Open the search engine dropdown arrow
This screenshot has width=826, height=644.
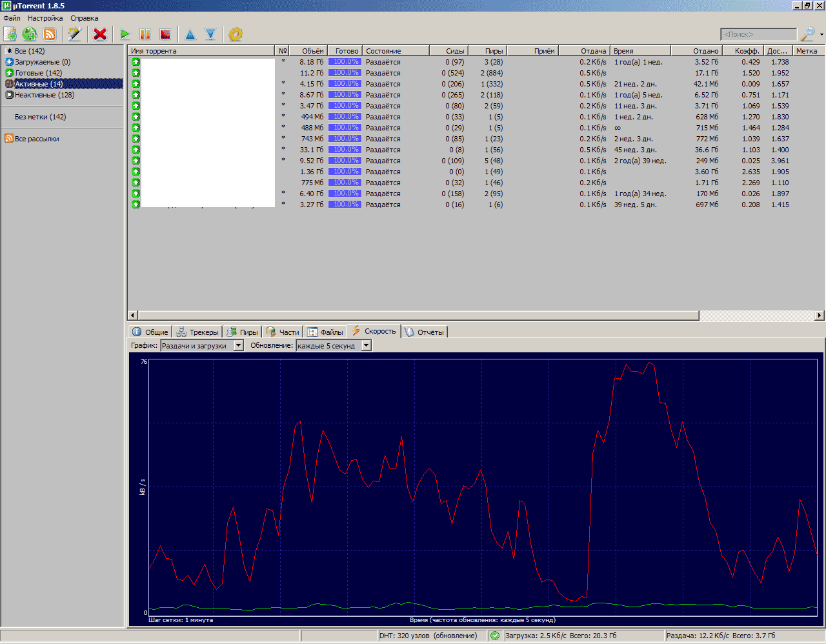pyautogui.click(x=821, y=35)
